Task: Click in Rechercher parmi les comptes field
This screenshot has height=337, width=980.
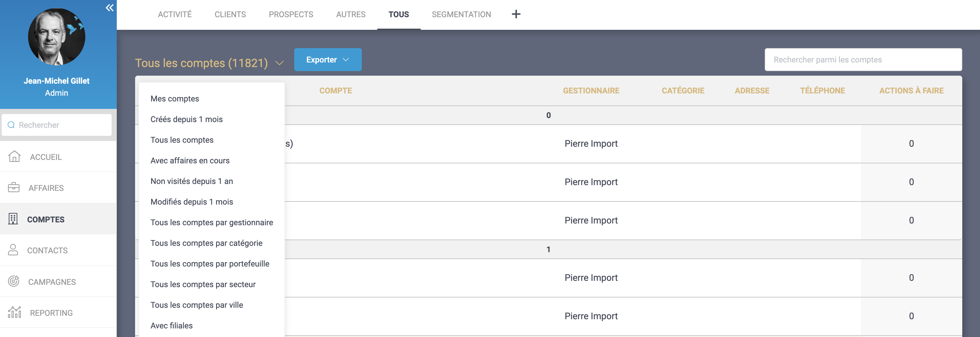Action: (x=863, y=60)
